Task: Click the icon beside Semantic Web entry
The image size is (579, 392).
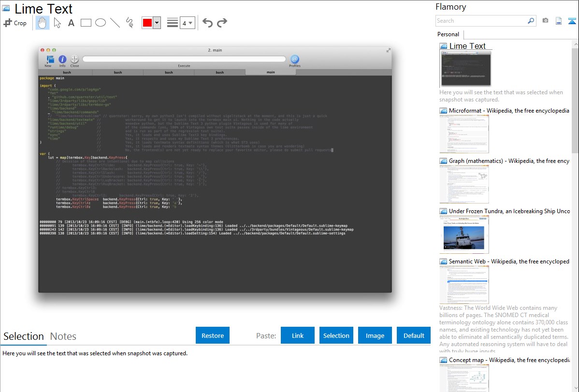Action: click(x=443, y=261)
